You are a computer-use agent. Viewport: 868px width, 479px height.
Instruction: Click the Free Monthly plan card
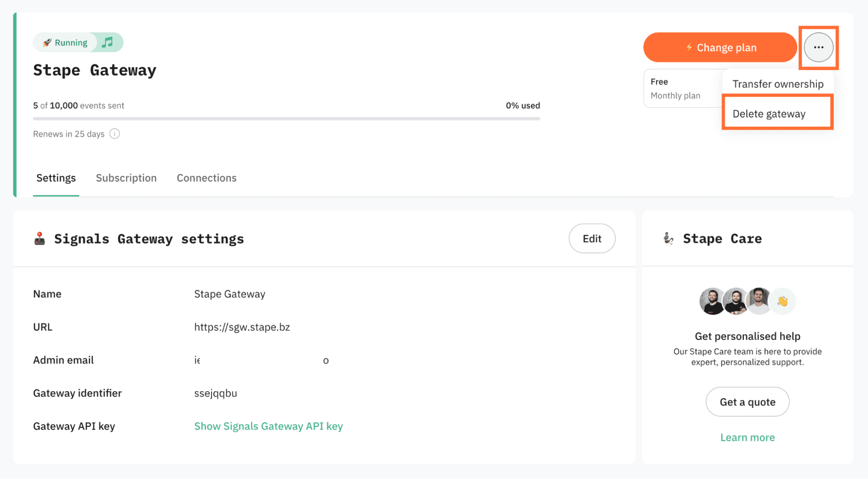pyautogui.click(x=683, y=88)
